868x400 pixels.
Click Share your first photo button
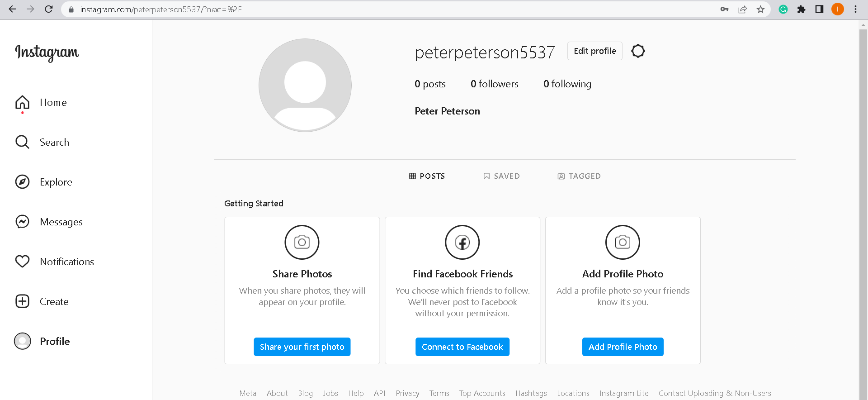302,347
